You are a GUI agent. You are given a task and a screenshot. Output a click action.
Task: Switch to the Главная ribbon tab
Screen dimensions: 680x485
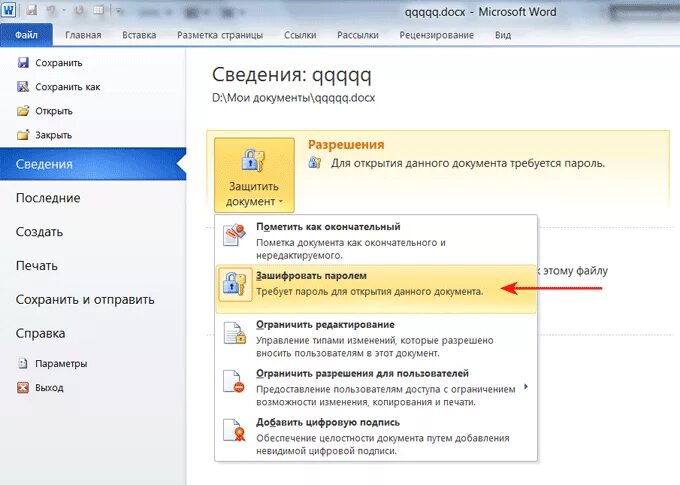[x=83, y=35]
